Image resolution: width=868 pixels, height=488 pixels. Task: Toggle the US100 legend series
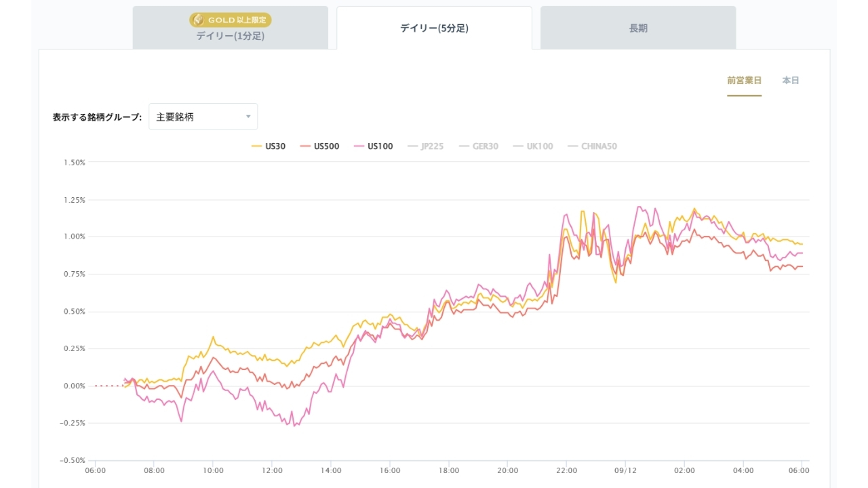(x=373, y=146)
